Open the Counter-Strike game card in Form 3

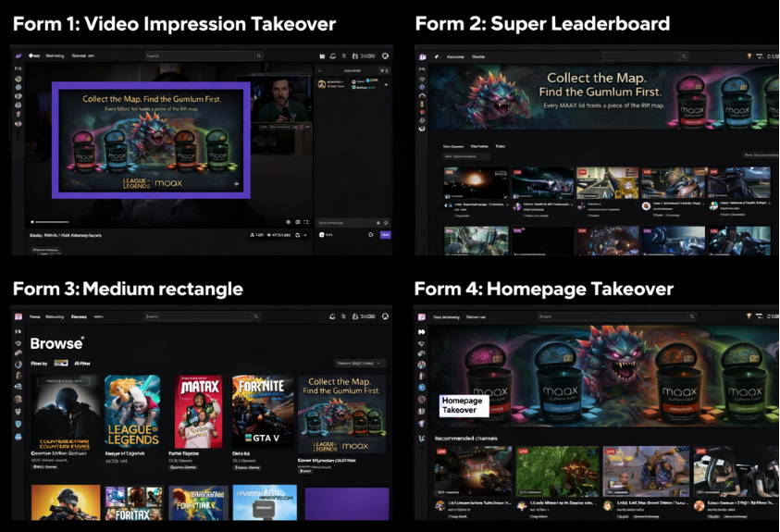(x=65, y=412)
